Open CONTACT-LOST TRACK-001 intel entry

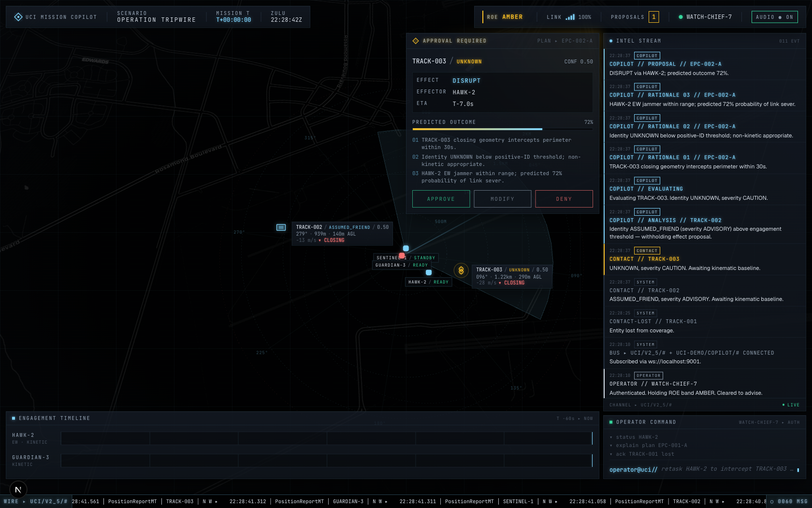coord(704,322)
